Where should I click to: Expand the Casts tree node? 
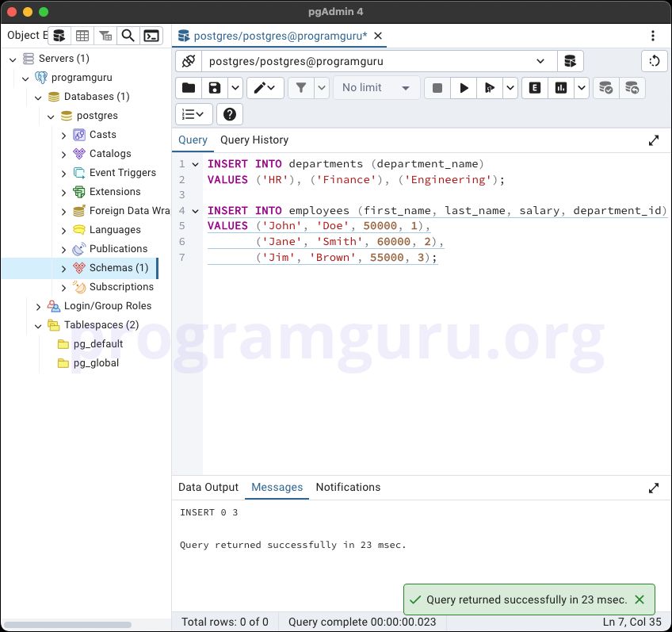tap(63, 136)
